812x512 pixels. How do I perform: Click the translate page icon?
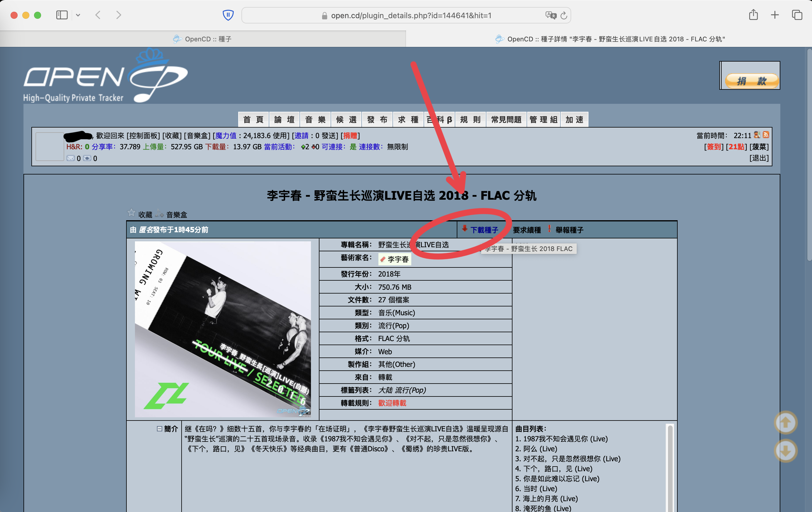550,15
